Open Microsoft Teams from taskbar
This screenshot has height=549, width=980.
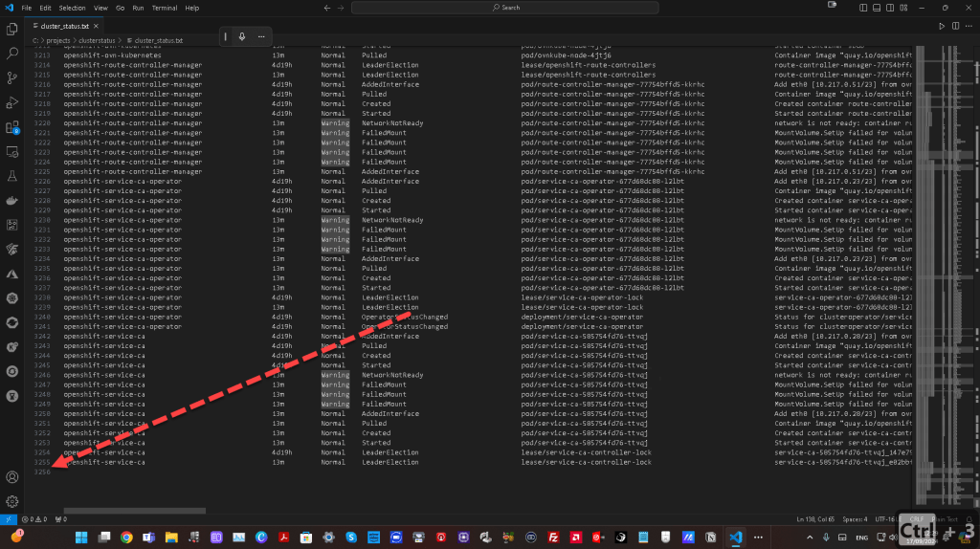tap(148, 538)
